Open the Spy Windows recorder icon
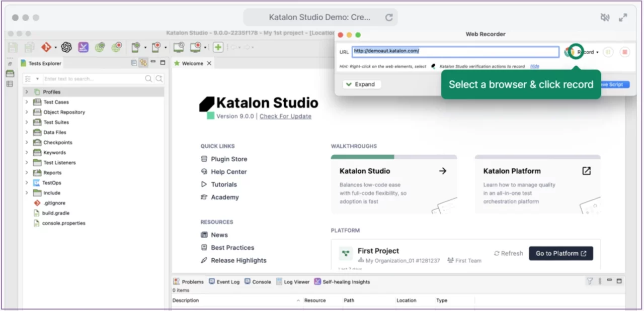Screen dimensions: 644x311 [x=179, y=47]
